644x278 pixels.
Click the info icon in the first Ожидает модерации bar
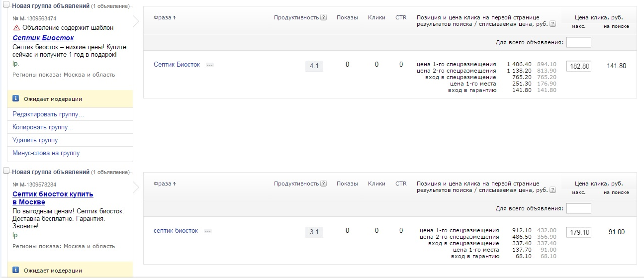[16, 98]
